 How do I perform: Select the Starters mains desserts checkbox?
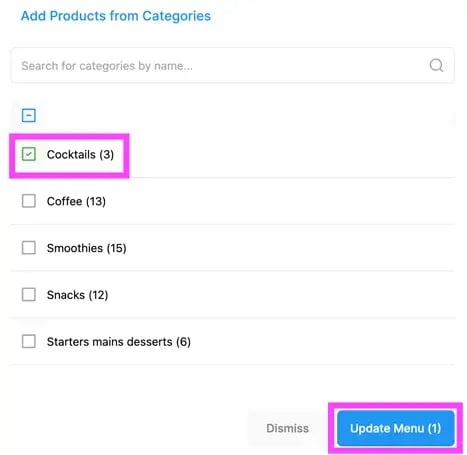point(29,341)
